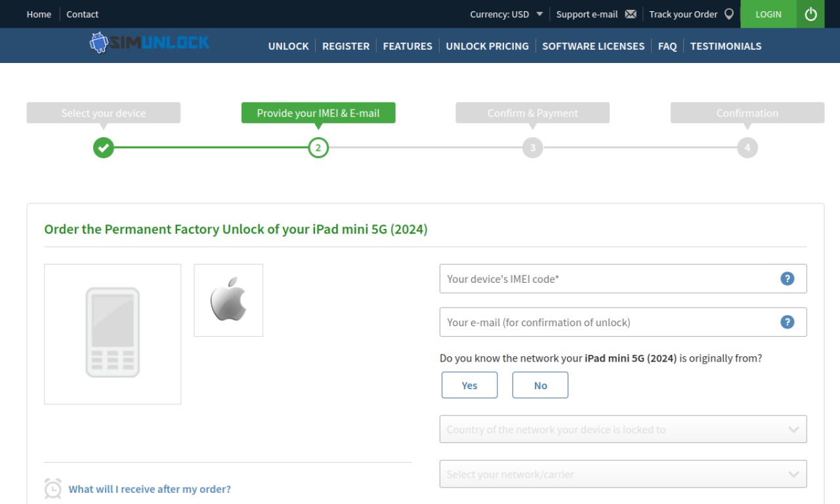The height and width of the screenshot is (504, 840).
Task: Click the envelope icon beside Support e-mail
Action: 631,14
